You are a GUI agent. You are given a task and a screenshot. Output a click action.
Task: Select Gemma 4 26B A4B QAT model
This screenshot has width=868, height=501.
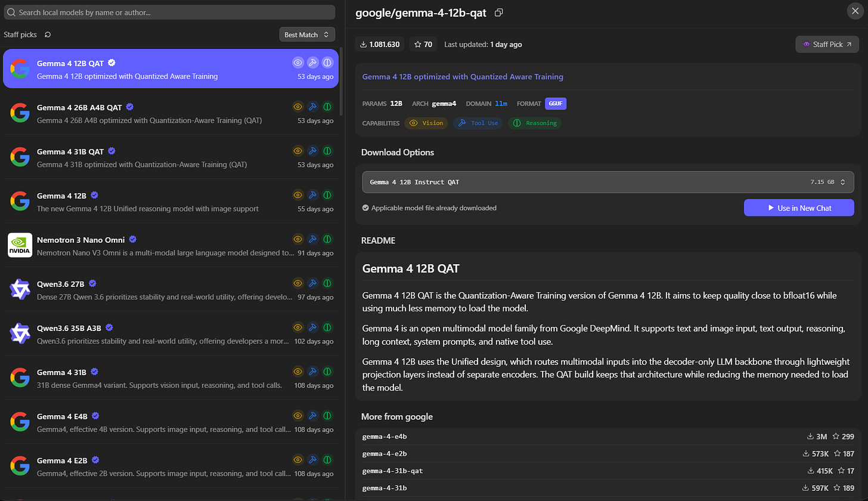pos(170,113)
